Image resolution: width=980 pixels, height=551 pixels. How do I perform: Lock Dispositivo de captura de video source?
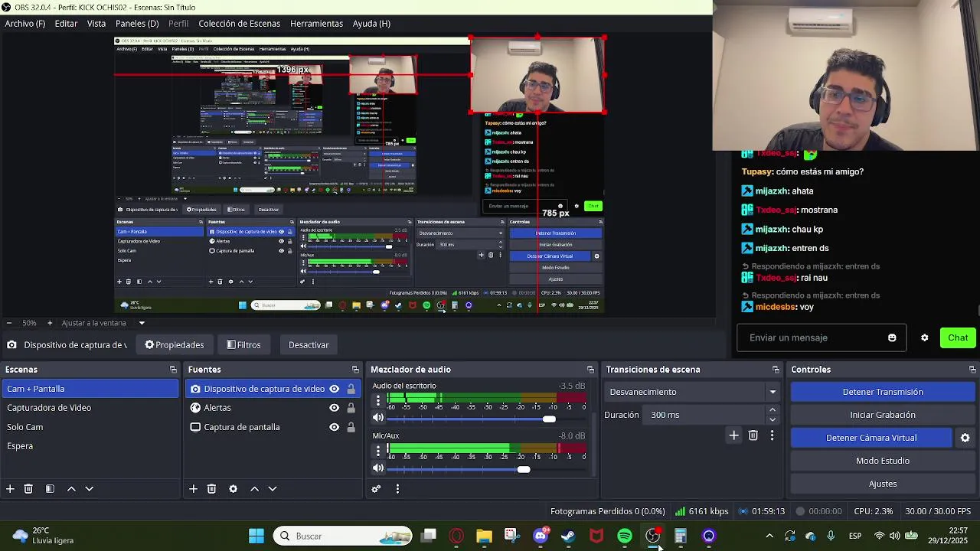click(351, 389)
